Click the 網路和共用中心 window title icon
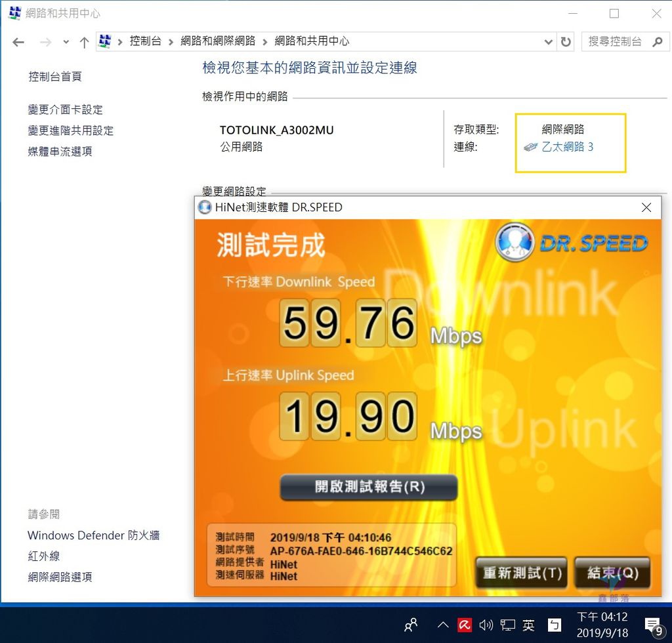Viewport: 672px width, 643px height. [x=14, y=13]
